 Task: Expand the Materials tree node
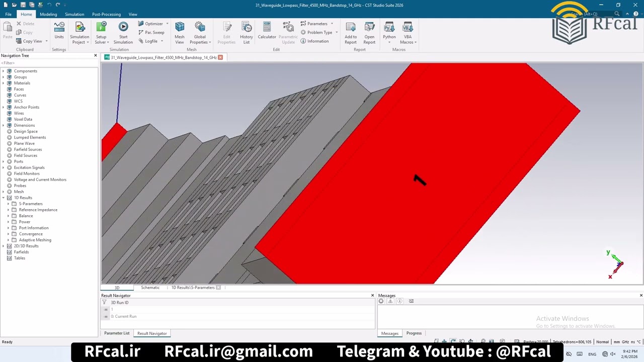(3, 83)
